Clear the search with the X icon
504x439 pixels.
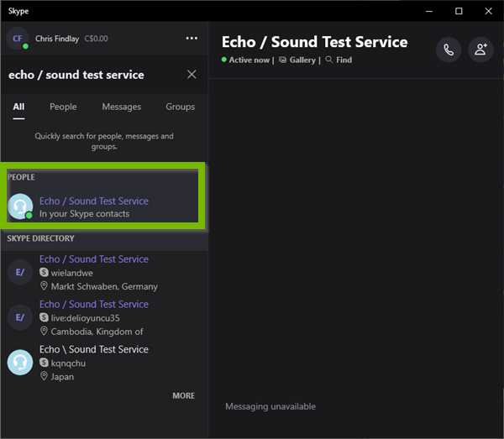coord(192,75)
